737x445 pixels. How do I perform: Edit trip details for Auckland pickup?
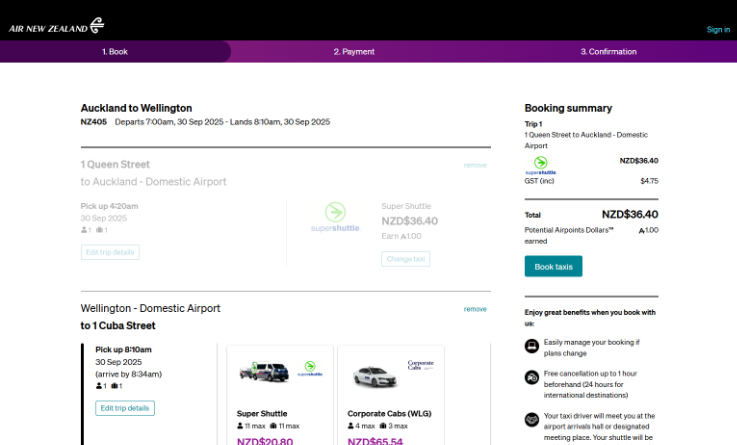[110, 252]
